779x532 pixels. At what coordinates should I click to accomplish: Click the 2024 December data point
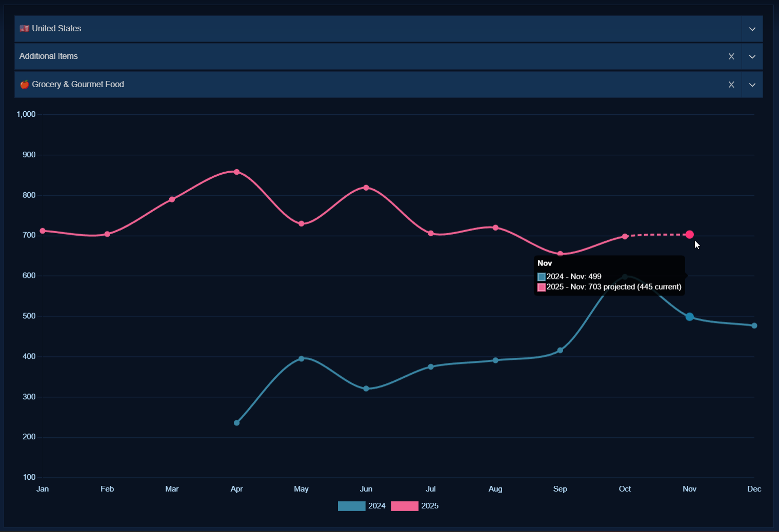click(x=754, y=326)
